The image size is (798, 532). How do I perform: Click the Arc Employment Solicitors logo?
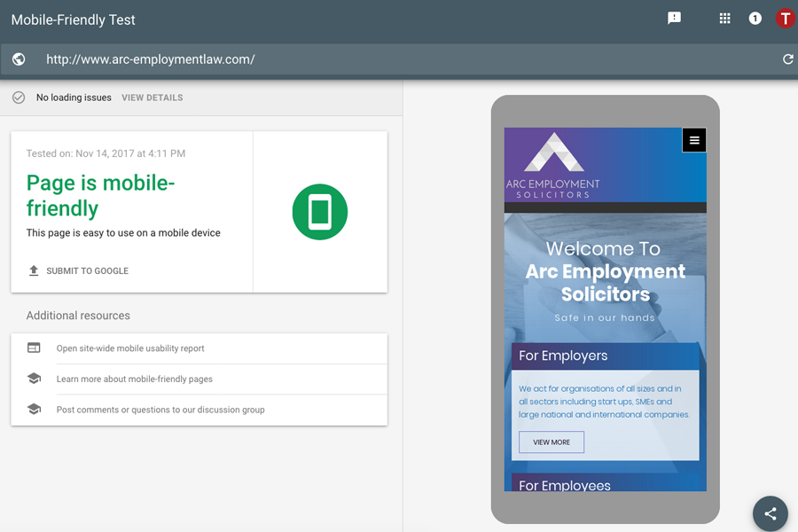553,166
